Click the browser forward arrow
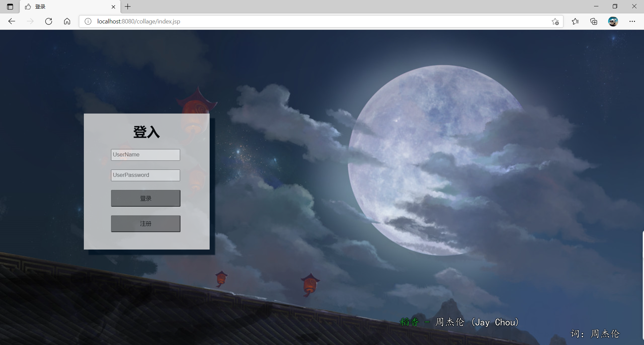 point(30,21)
